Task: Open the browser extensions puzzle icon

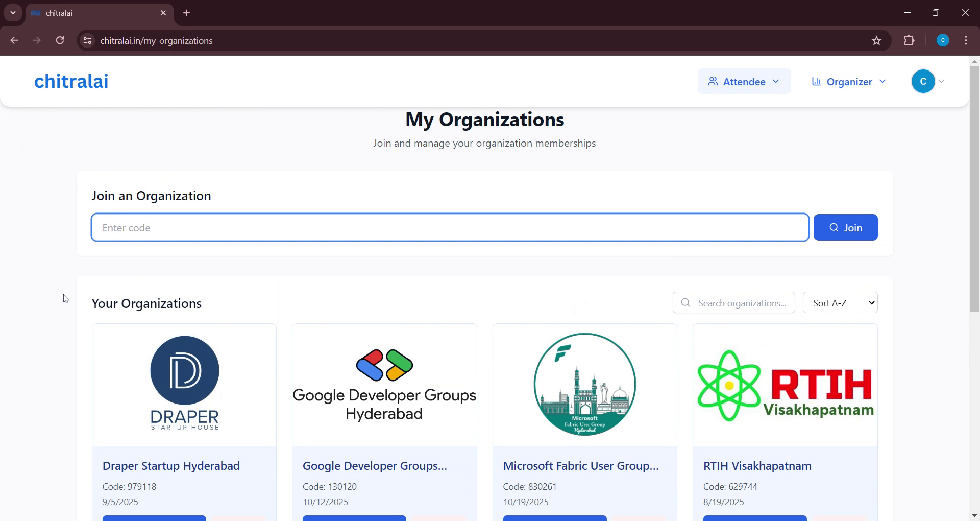Action: [x=910, y=40]
